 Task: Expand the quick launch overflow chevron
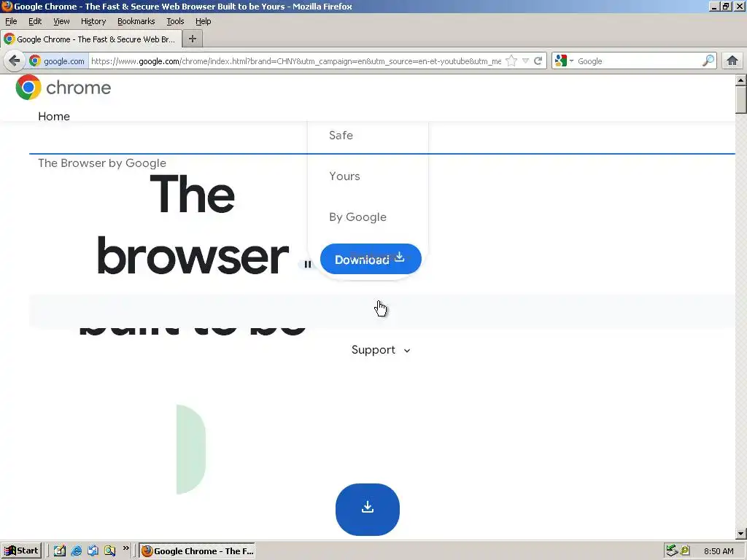tap(125, 548)
